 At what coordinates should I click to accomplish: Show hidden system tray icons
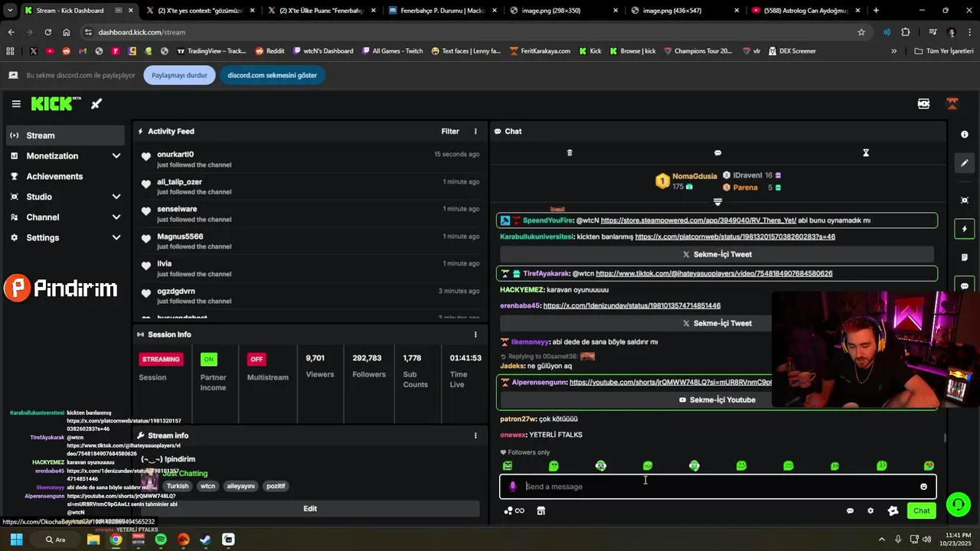tap(881, 540)
